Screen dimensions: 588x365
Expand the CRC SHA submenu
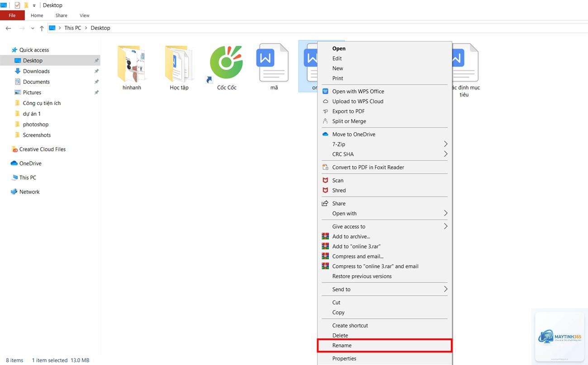tap(446, 154)
